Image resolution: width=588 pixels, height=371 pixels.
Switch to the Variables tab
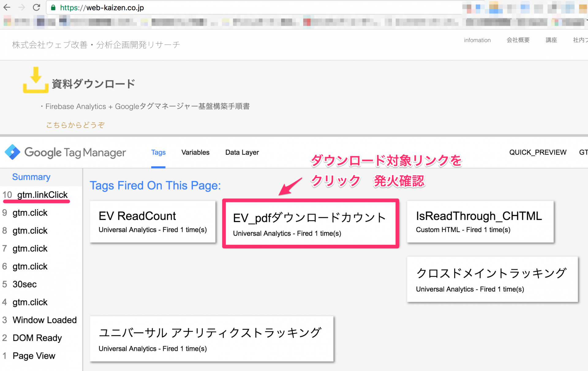[195, 152]
